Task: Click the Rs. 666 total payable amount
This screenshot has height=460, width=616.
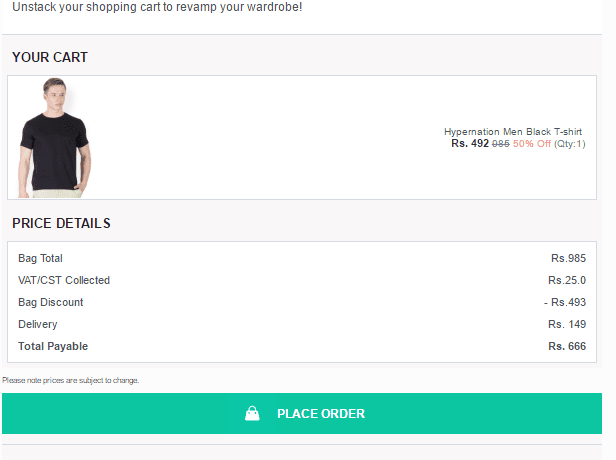Action: tap(566, 346)
